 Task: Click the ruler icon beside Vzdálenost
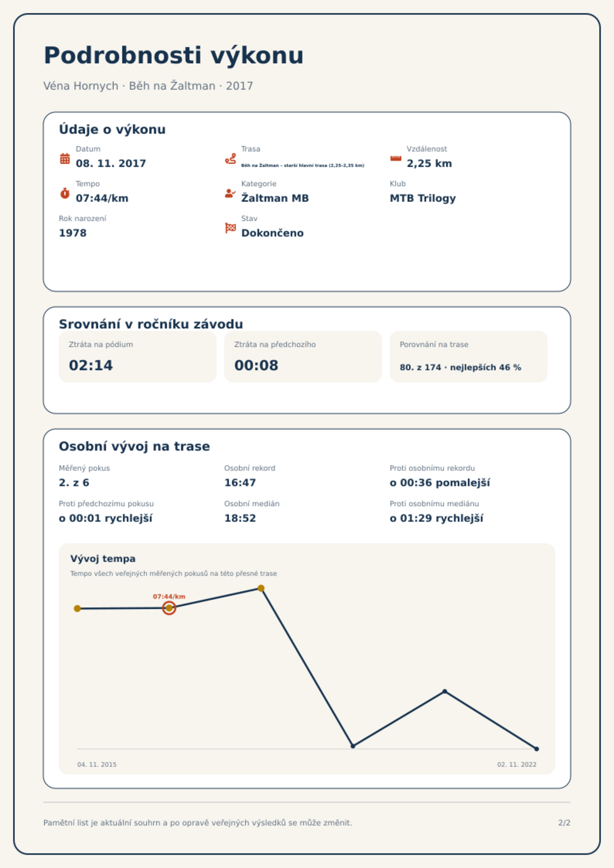click(396, 158)
